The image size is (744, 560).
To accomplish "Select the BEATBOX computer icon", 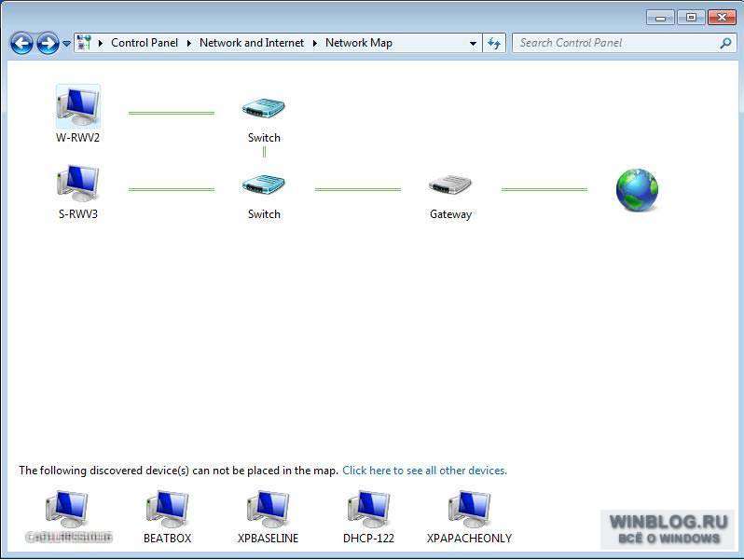I will tap(168, 510).
